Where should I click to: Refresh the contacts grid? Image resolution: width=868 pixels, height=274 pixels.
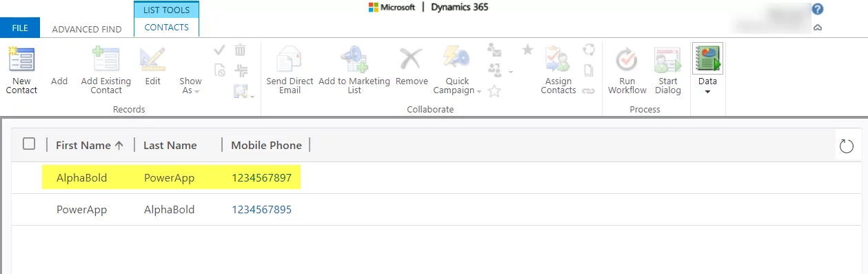point(846,146)
